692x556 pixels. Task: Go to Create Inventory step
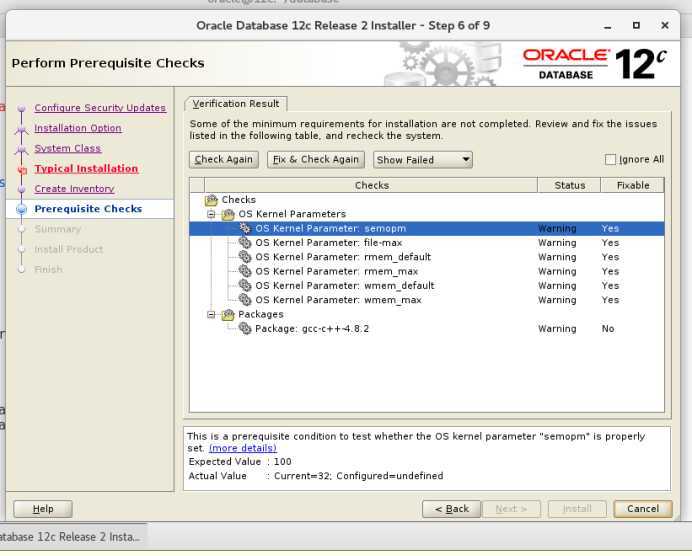[x=74, y=189]
